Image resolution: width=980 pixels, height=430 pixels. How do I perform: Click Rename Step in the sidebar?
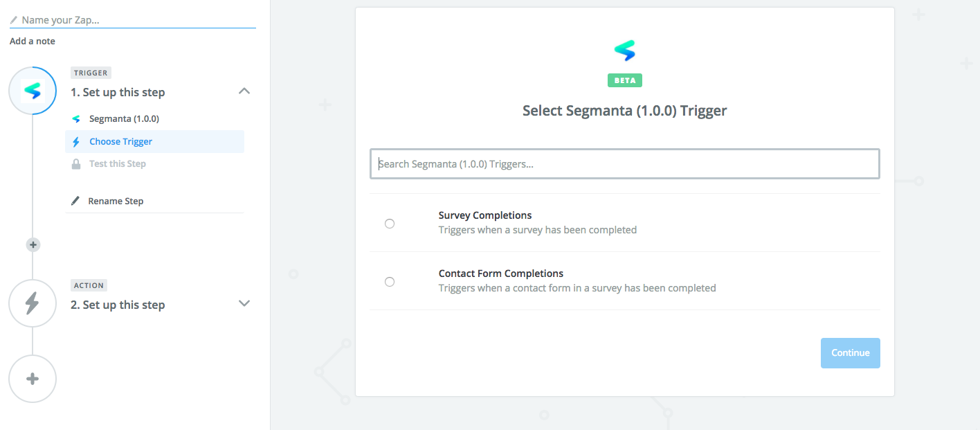click(x=116, y=201)
